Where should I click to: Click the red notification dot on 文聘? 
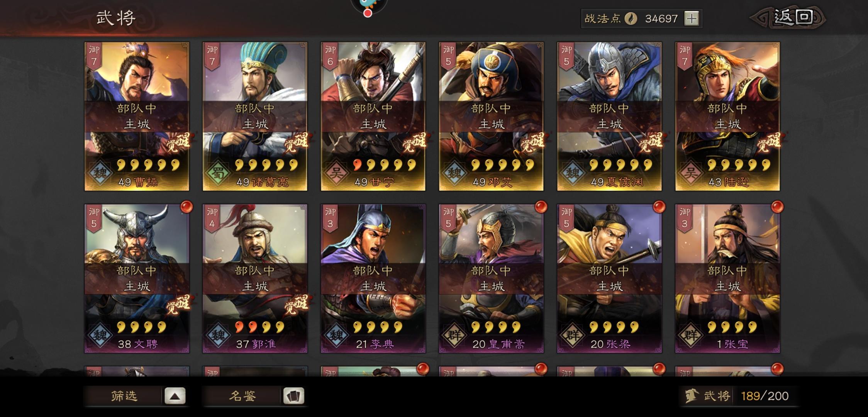tap(186, 207)
